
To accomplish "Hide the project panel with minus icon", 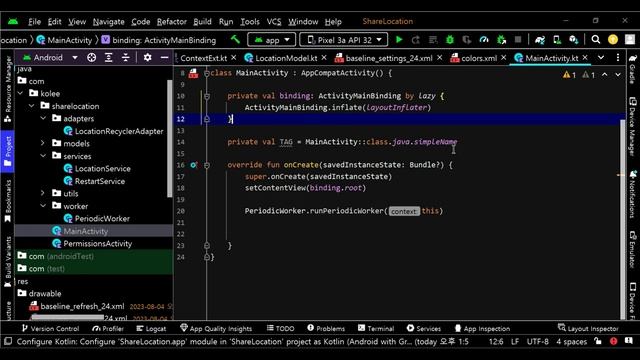I will (164, 58).
